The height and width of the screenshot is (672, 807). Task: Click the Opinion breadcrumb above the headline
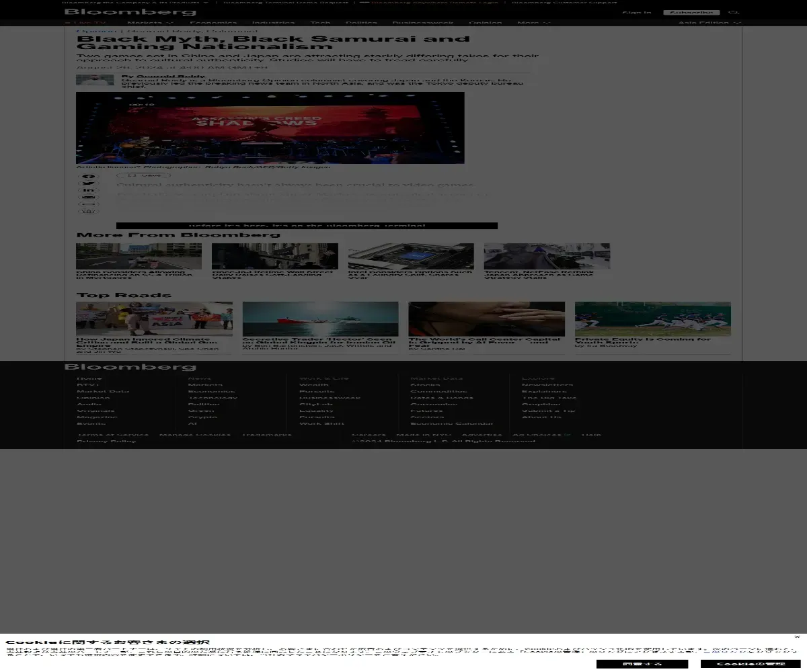[95, 31]
